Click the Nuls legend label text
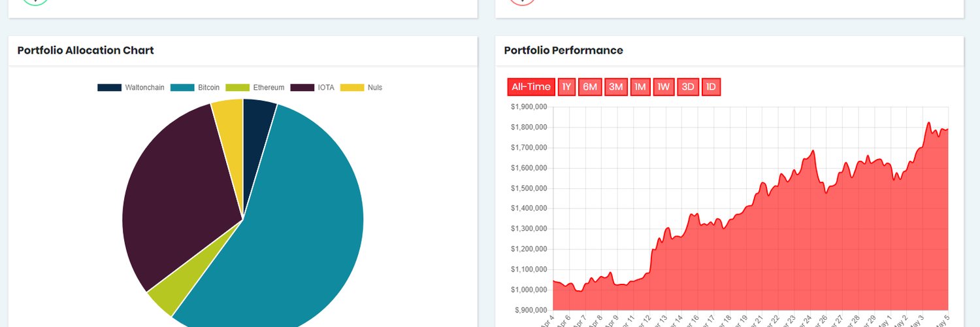Image resolution: width=980 pixels, height=327 pixels. (x=375, y=88)
